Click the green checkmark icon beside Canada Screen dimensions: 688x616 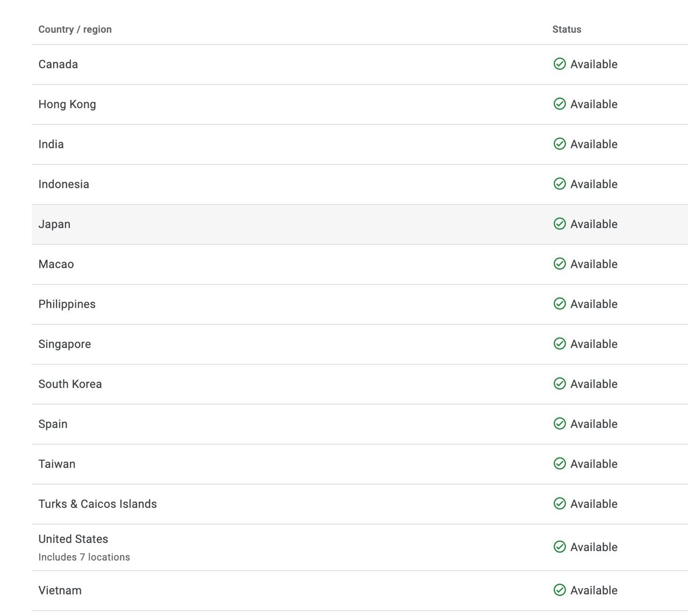pos(560,64)
